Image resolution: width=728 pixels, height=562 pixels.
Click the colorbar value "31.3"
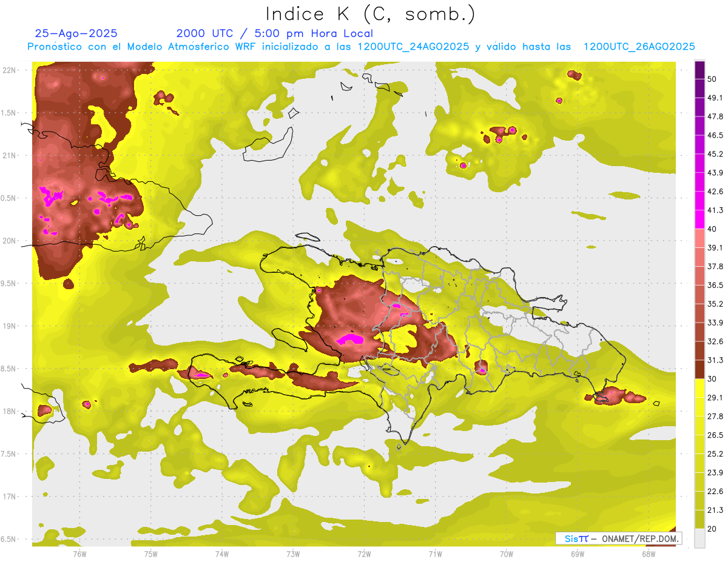(x=715, y=360)
